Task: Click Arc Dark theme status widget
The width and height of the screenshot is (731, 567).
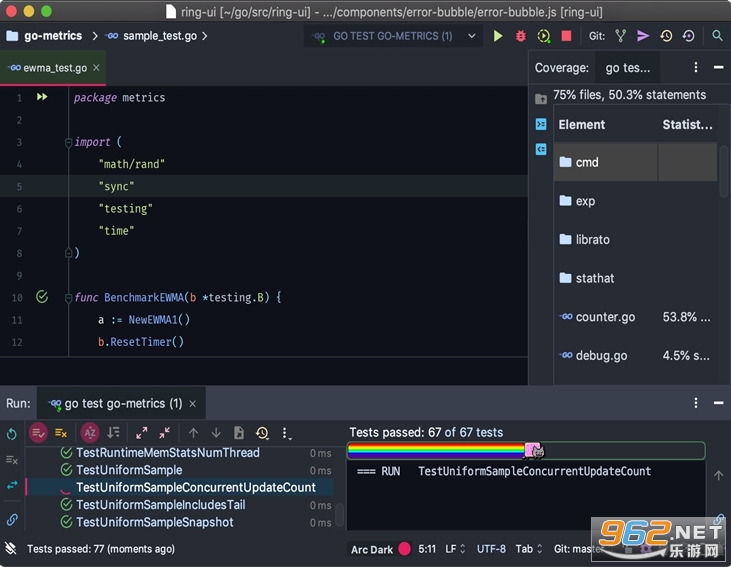Action: pos(380,549)
